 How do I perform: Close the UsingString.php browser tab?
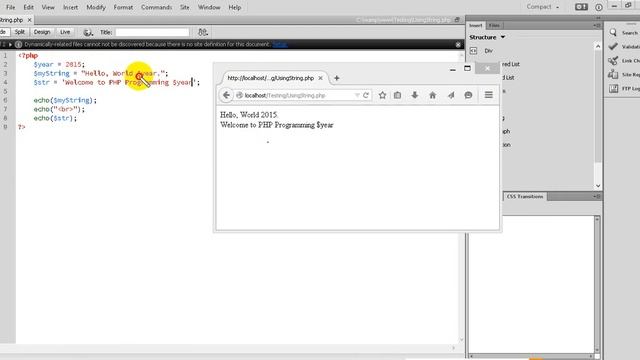[x=320, y=78]
